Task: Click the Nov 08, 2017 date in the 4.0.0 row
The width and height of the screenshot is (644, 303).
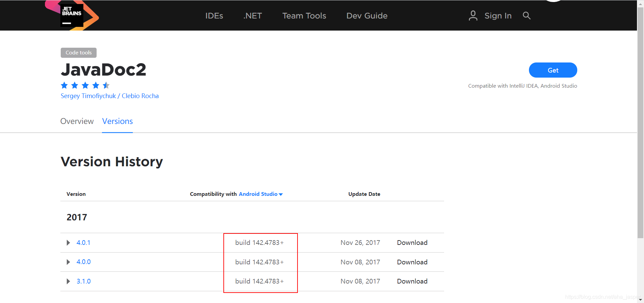Action: (x=360, y=262)
